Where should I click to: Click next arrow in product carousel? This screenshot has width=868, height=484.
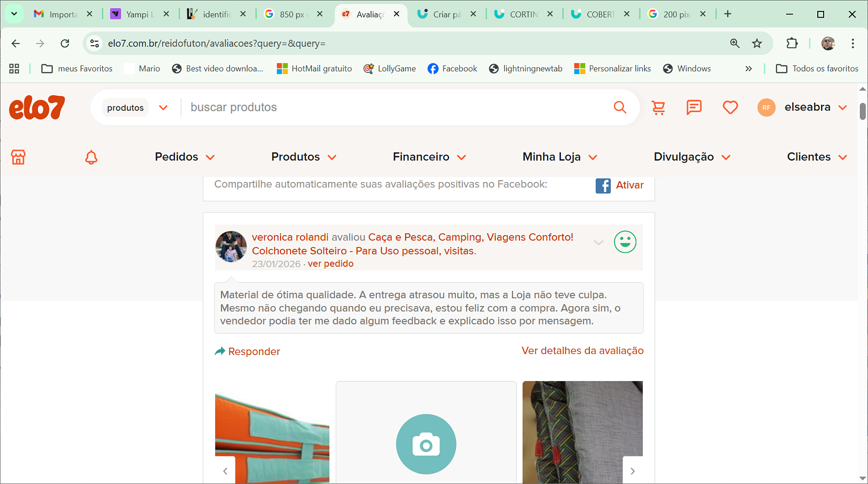click(x=632, y=471)
